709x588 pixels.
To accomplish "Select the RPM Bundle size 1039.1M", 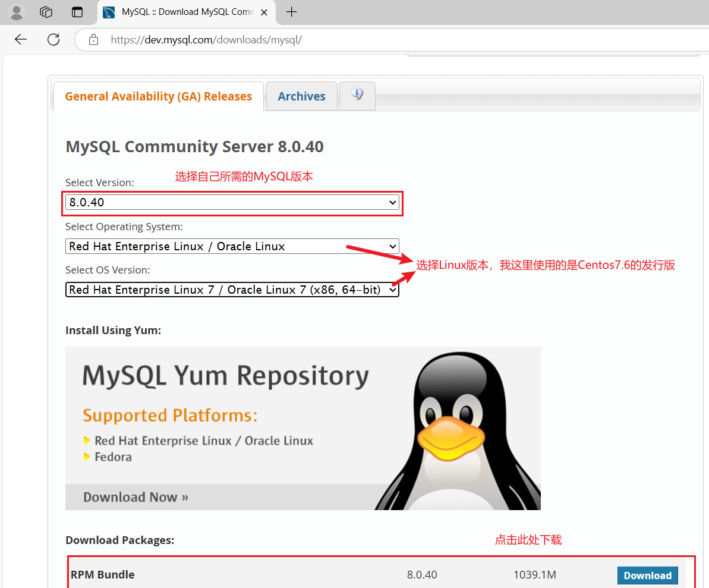I will click(x=535, y=575).
